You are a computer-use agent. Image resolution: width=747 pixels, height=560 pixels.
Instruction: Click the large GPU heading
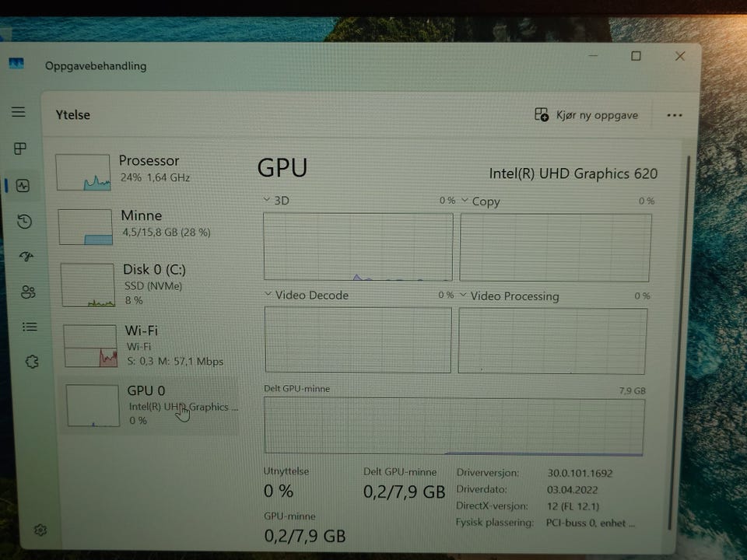point(282,168)
